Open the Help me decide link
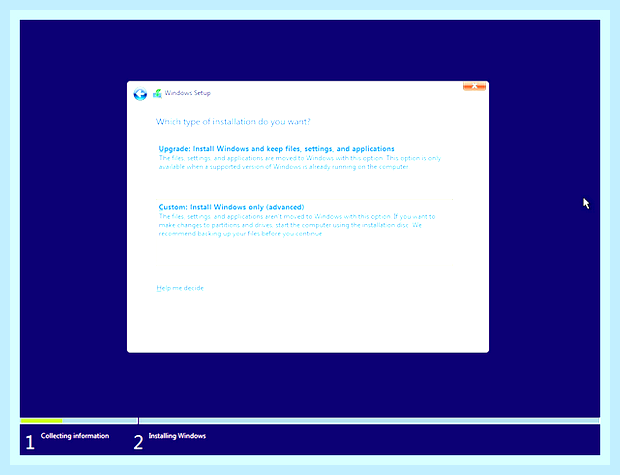The width and height of the screenshot is (620, 475). pyautogui.click(x=180, y=288)
